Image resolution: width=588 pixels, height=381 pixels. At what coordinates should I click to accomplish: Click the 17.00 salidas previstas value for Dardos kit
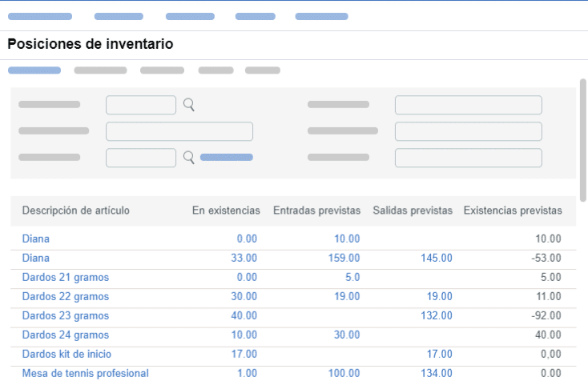coord(440,354)
